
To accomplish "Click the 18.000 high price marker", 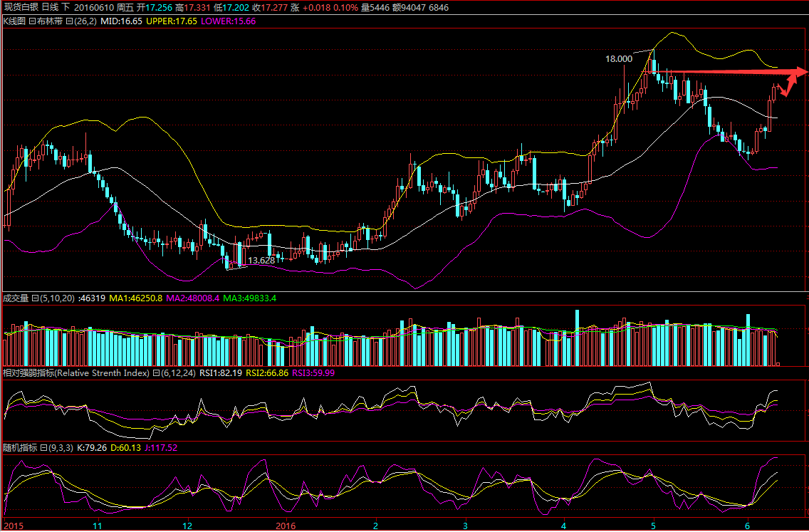I will 618,59.
